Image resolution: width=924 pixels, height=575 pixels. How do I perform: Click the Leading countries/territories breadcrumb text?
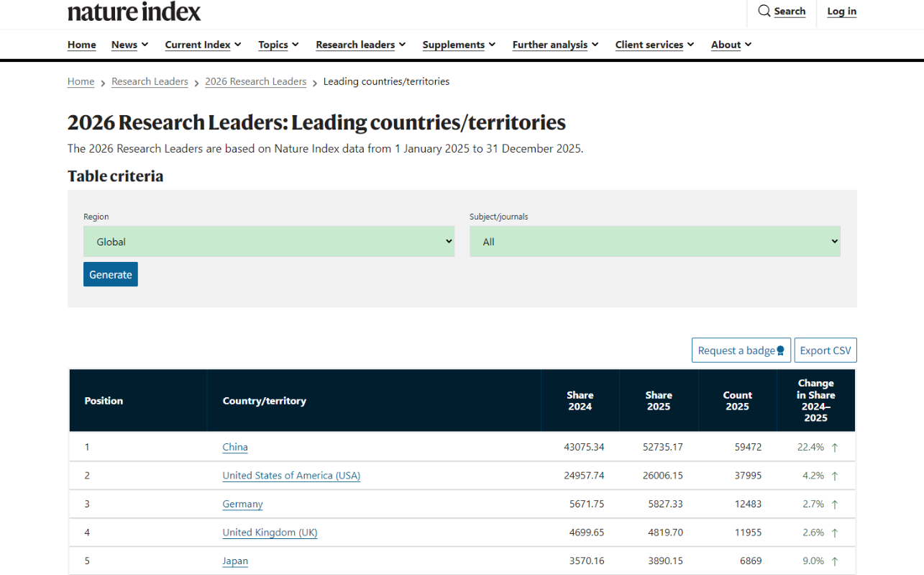click(386, 82)
